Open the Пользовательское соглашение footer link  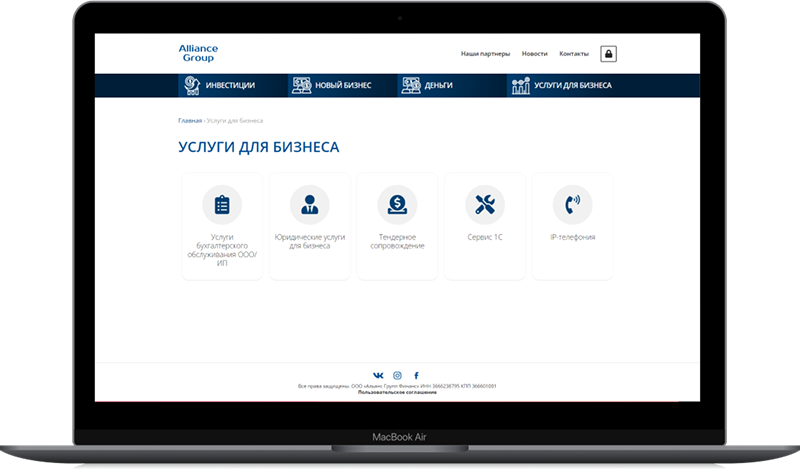[x=397, y=393]
